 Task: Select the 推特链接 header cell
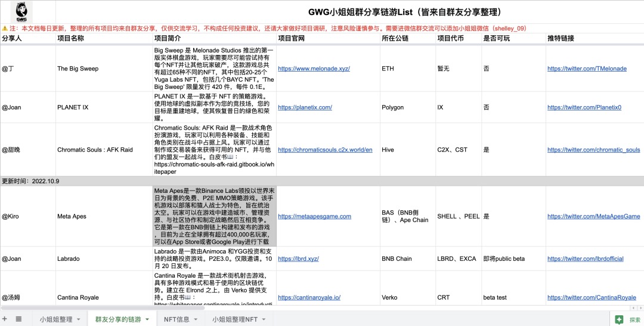tap(595, 38)
